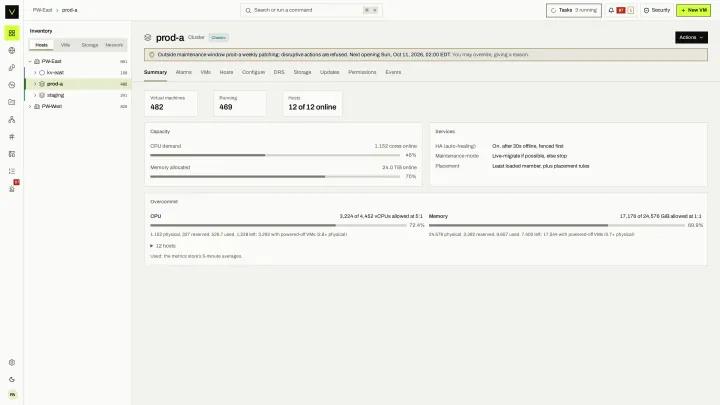Click the Memory allocated progress bar
This screenshot has height=405, width=720.
[275, 176]
